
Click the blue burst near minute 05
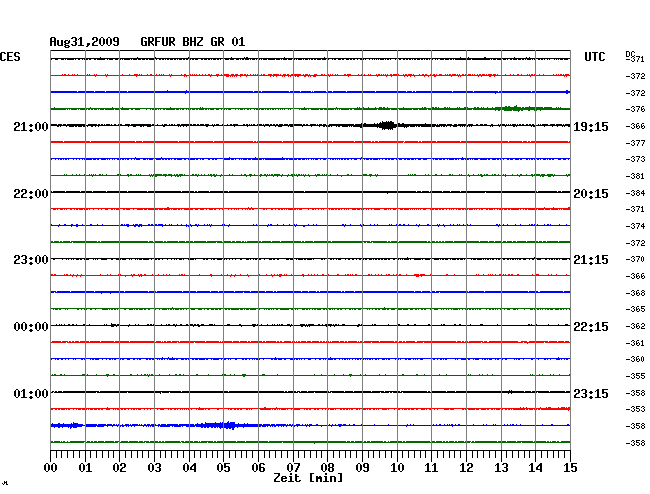coord(226,425)
